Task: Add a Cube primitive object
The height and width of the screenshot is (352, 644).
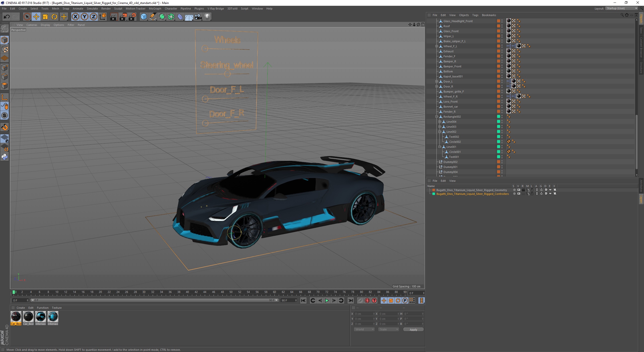Action: [144, 17]
